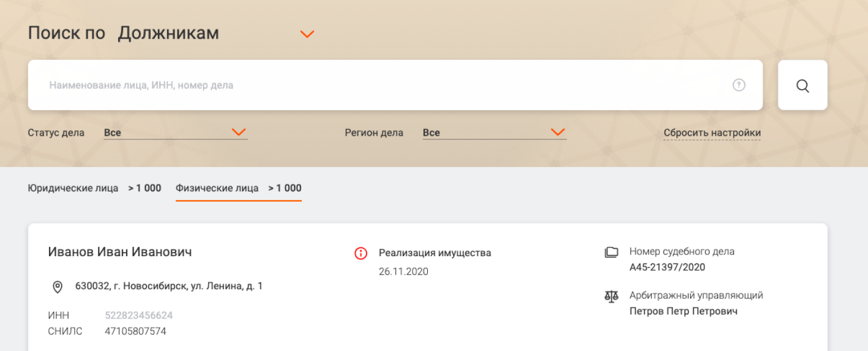Open debtor Иванов Иван Иванович
The width and height of the screenshot is (868, 351).
120,252
